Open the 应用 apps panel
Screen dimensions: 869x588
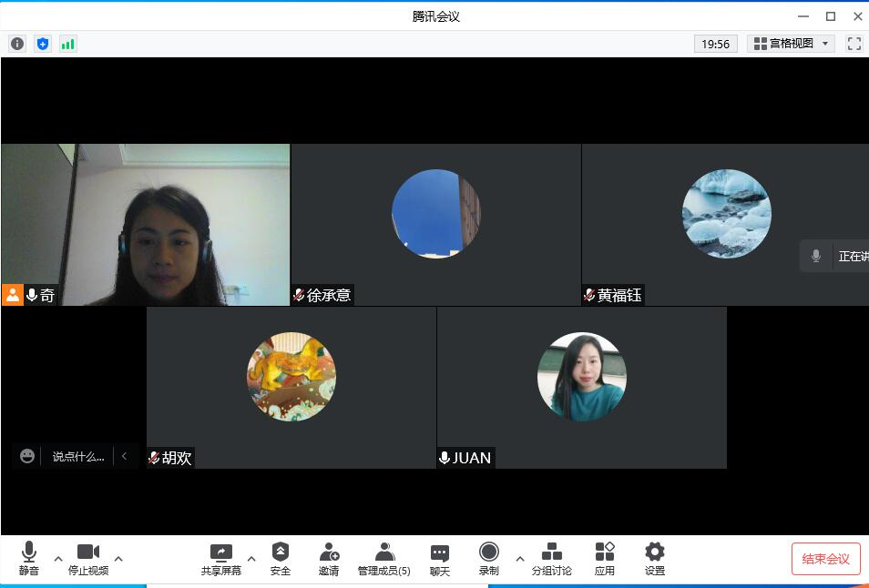(x=605, y=559)
